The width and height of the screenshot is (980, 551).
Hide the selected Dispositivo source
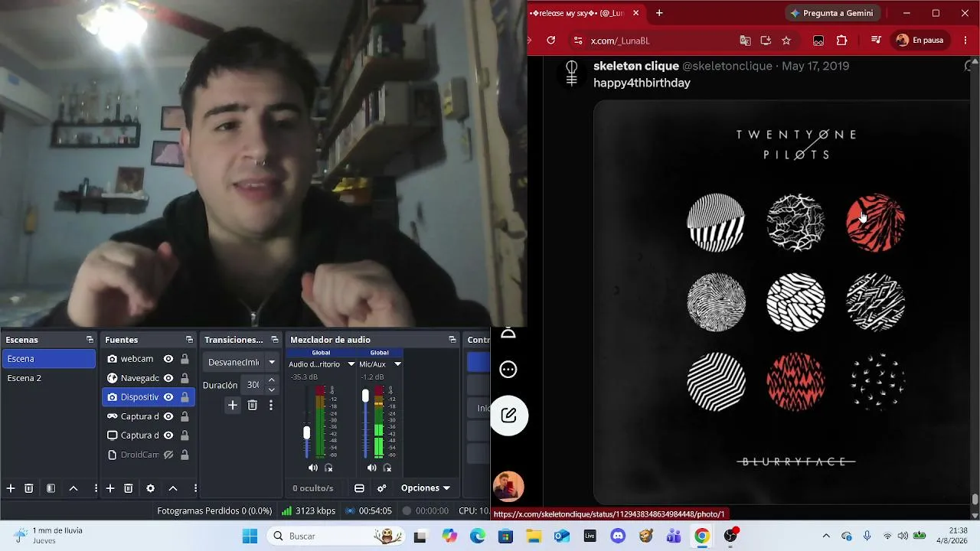click(168, 397)
